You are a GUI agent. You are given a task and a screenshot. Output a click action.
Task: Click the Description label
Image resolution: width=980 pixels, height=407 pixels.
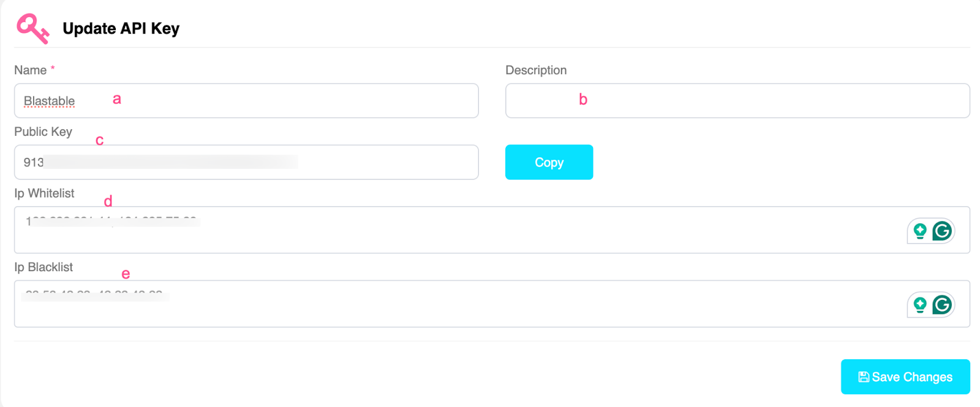click(536, 70)
